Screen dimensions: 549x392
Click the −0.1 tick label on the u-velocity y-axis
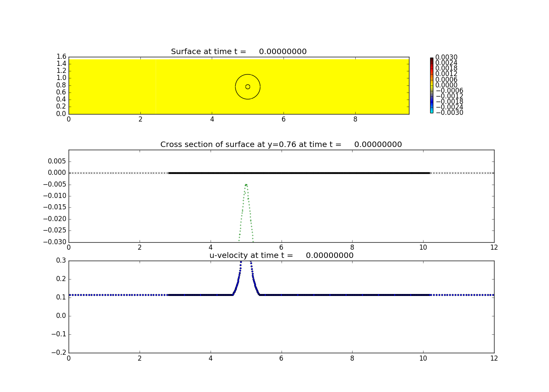click(x=59, y=334)
